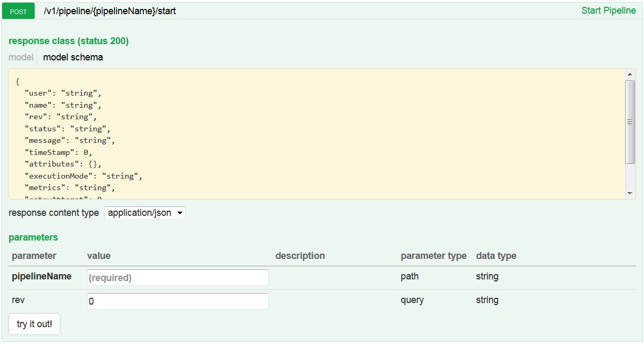This screenshot has height=344, width=644.
Task: Click the green POST method badge
Action: 18,11
